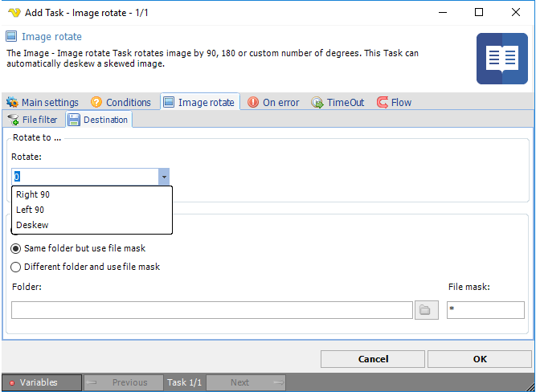
Task: Click the Main settings gear icon
Action: (12, 103)
